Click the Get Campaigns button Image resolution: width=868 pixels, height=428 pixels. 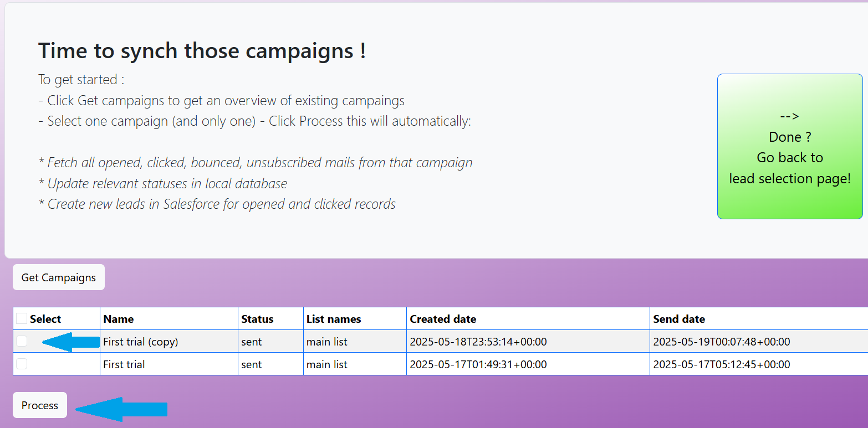[x=58, y=277]
